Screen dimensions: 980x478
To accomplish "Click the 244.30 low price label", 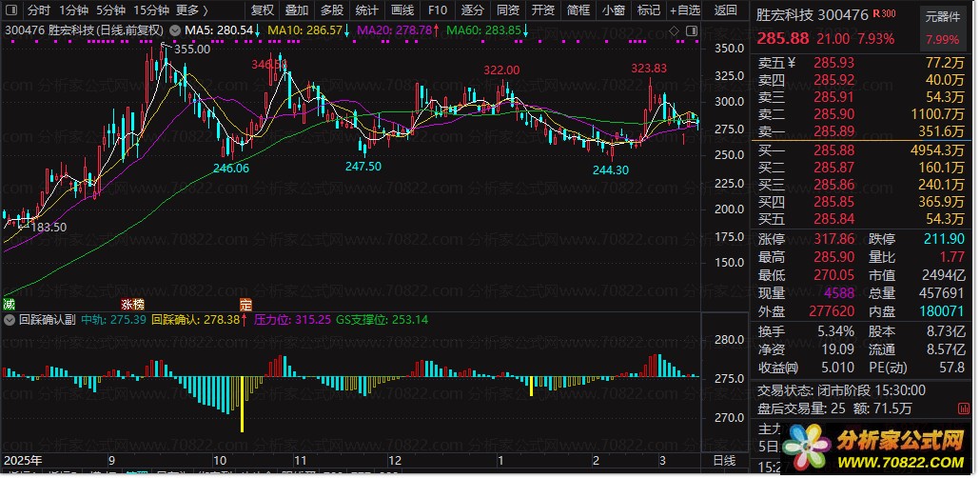I will point(610,169).
